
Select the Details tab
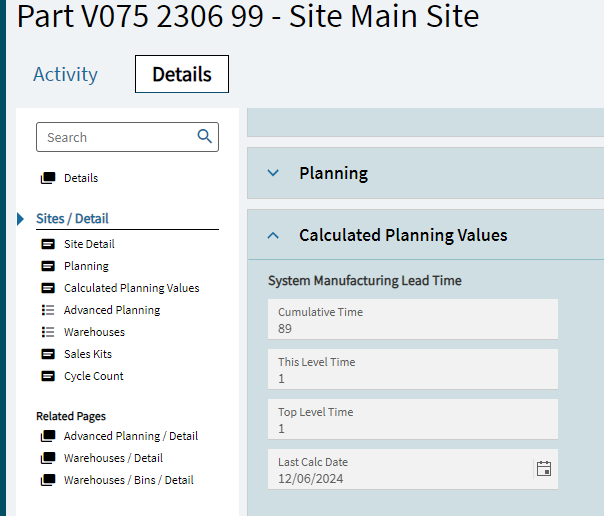(x=182, y=74)
